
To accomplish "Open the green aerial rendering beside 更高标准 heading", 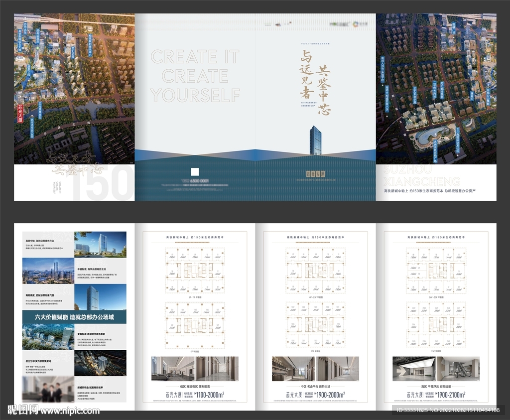I will pyautogui.click(x=48, y=337).
